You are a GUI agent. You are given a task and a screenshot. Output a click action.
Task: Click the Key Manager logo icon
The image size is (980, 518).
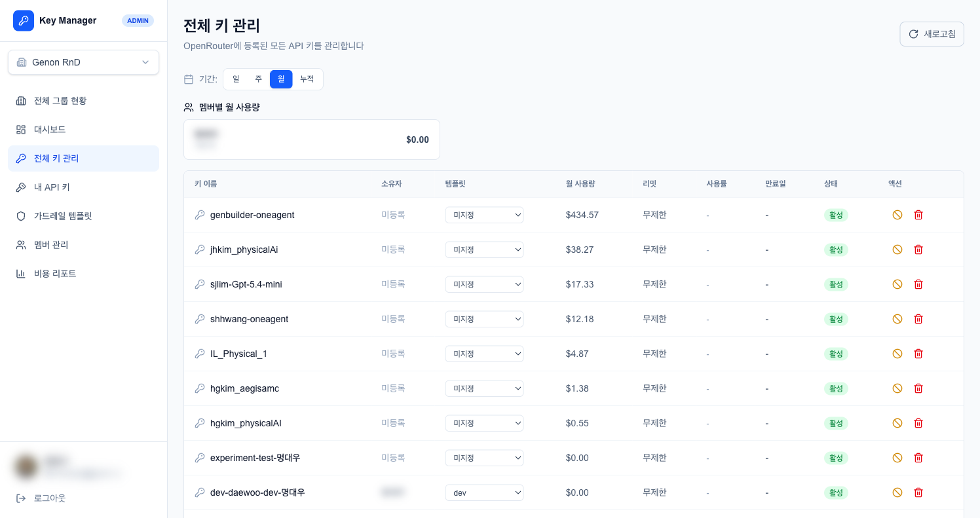tap(24, 20)
